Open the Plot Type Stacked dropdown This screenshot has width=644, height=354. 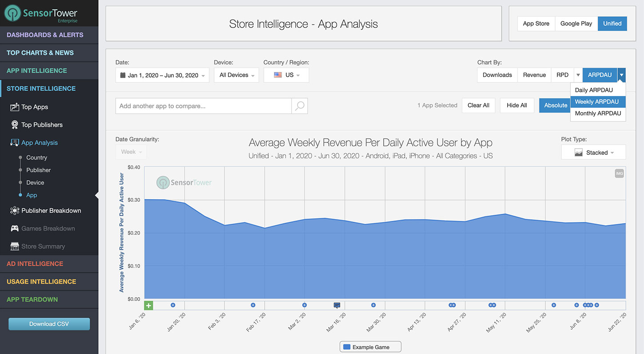pyautogui.click(x=593, y=152)
